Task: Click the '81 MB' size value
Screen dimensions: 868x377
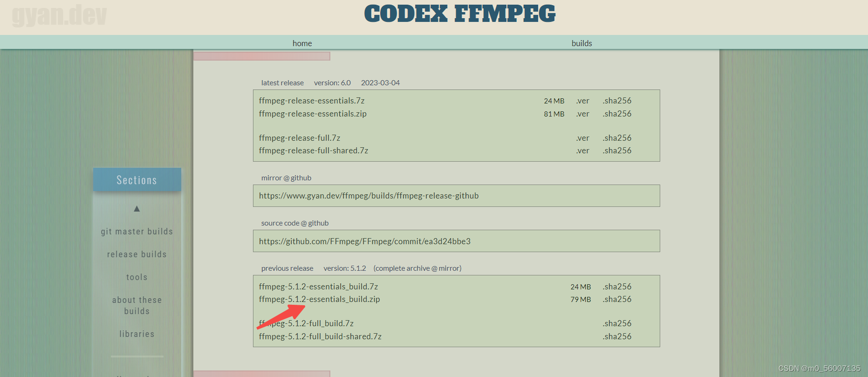Action: coord(554,114)
